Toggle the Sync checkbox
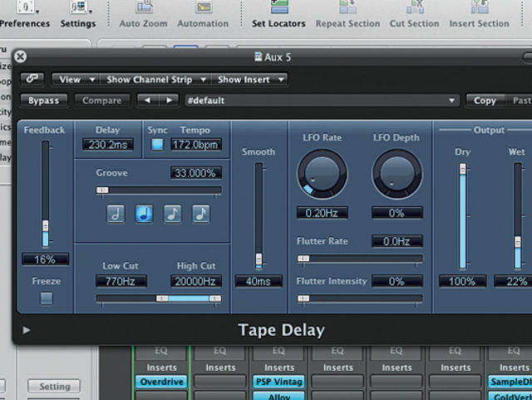This screenshot has height=400, width=532. pos(157,145)
